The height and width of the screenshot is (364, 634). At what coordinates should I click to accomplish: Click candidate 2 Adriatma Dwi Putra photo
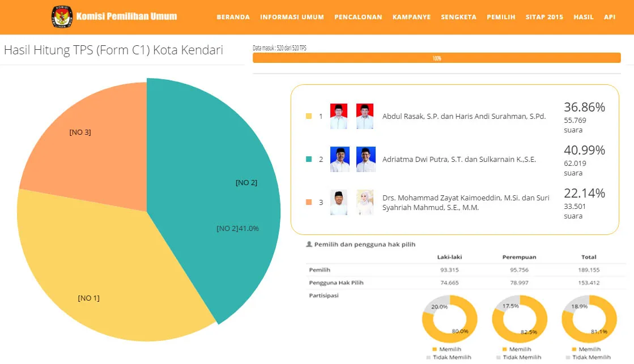coord(339,159)
